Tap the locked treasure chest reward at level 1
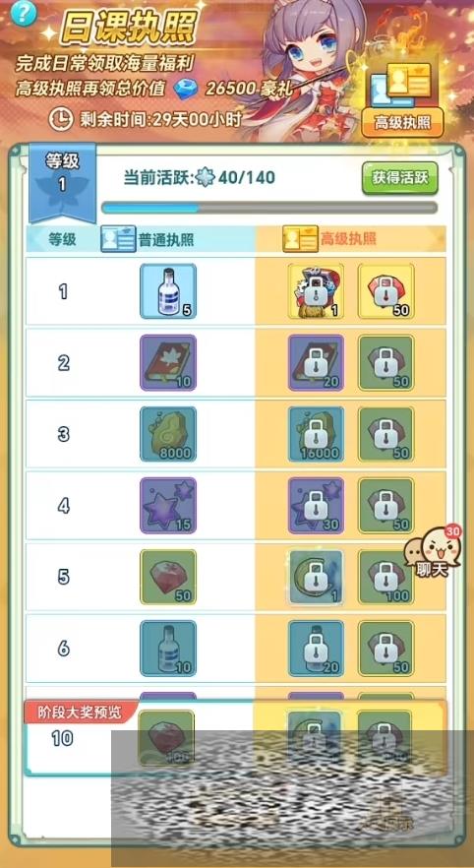 [316, 291]
